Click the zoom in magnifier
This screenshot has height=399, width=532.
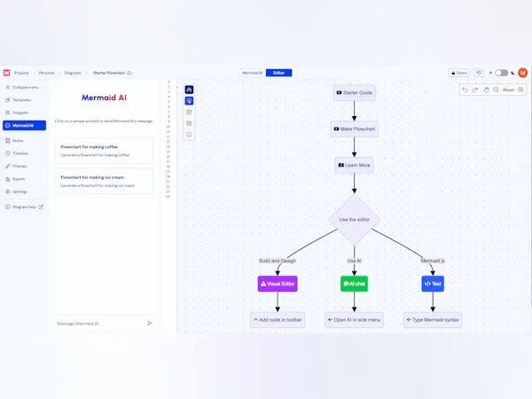click(520, 90)
